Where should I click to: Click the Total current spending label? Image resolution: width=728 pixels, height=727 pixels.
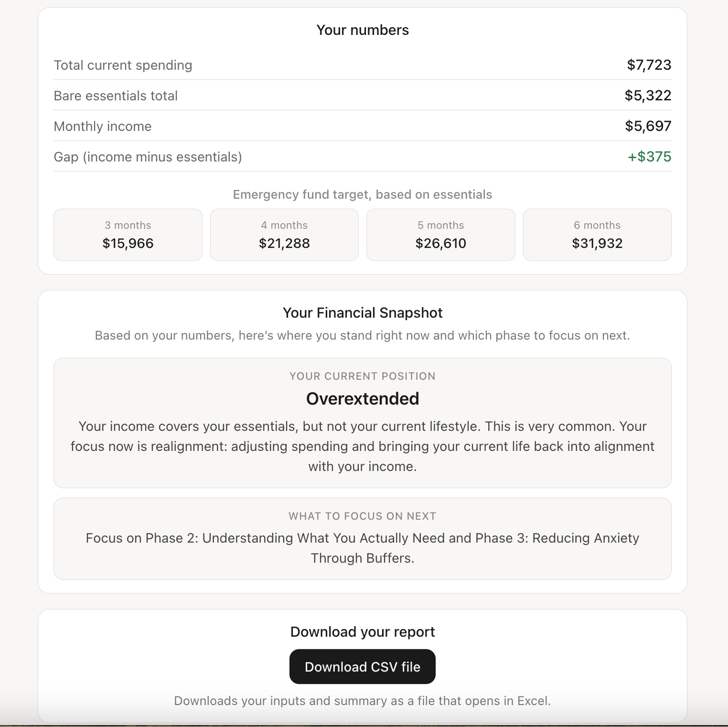tap(123, 65)
